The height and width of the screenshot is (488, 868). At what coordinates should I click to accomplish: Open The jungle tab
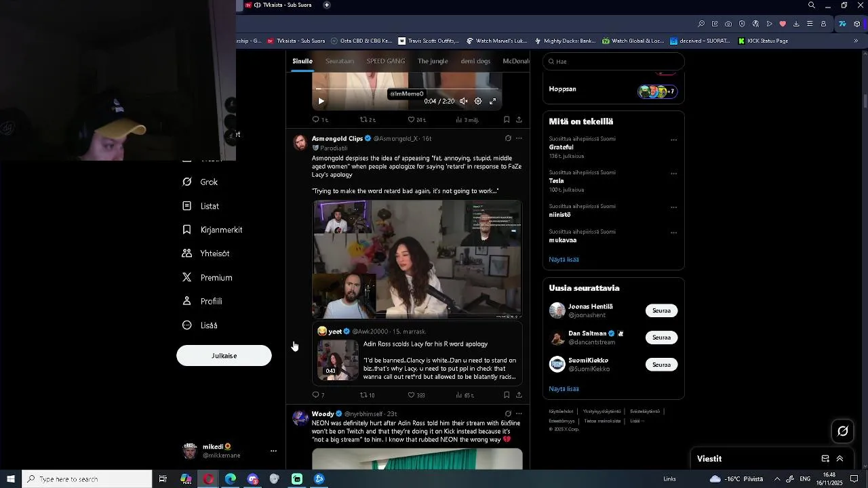433,61
